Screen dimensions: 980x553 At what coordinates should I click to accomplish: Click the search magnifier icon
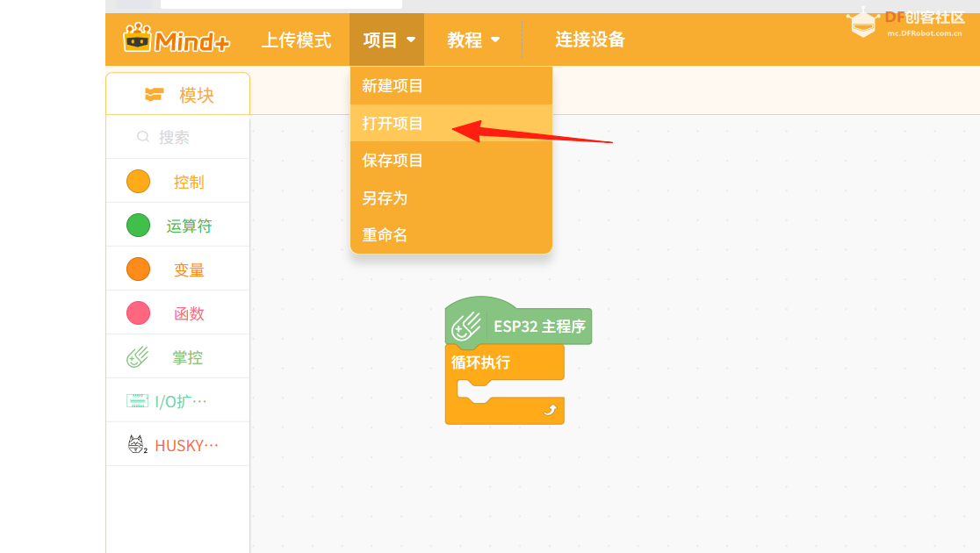pos(142,137)
